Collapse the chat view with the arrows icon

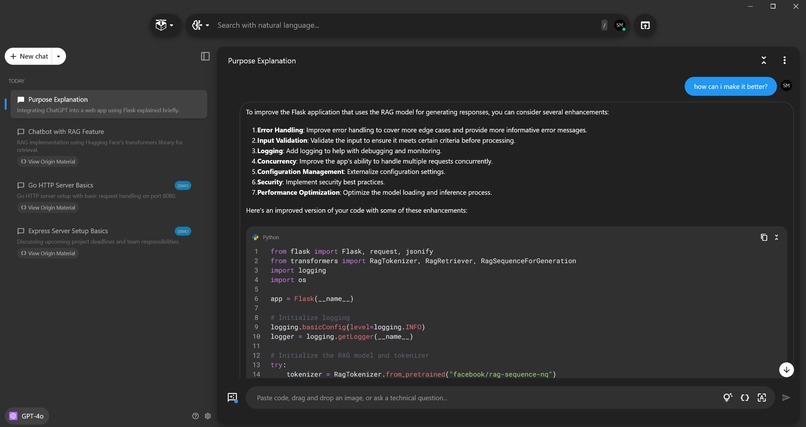point(764,61)
